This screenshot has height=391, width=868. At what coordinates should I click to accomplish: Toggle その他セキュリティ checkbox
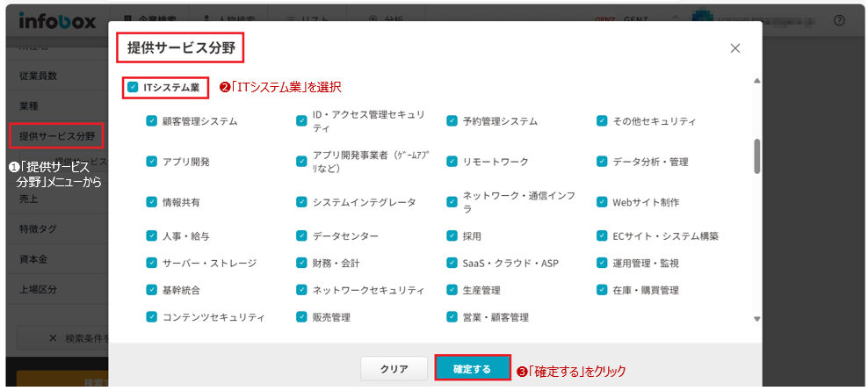(602, 120)
